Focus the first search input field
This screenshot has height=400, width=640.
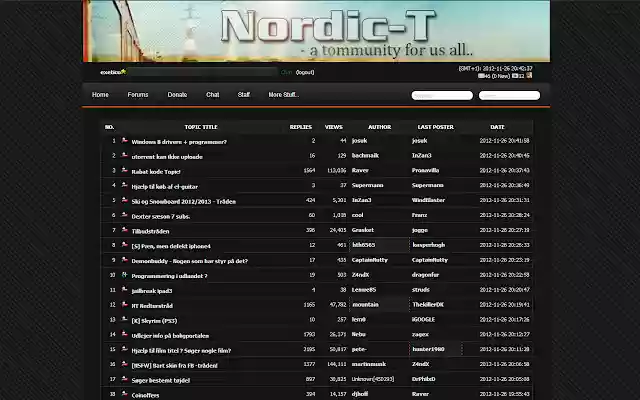pyautogui.click(x=442, y=96)
